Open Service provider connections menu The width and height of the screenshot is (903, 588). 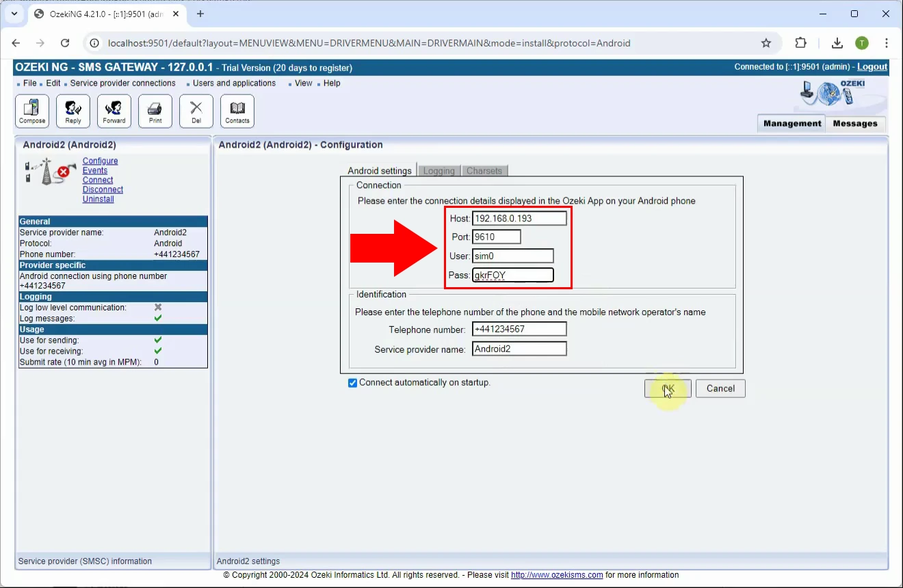click(x=123, y=83)
